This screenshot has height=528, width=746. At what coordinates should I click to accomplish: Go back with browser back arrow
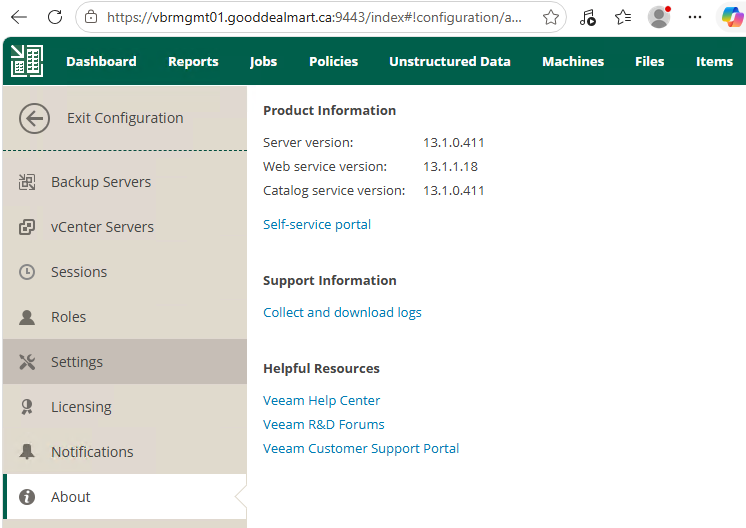click(19, 18)
